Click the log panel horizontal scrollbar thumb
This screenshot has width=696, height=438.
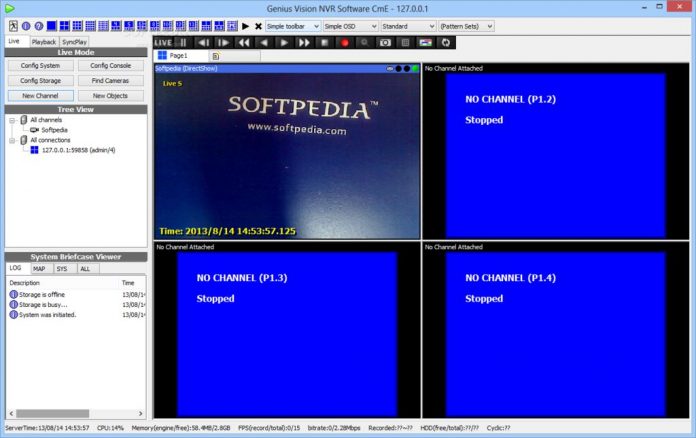coord(52,414)
